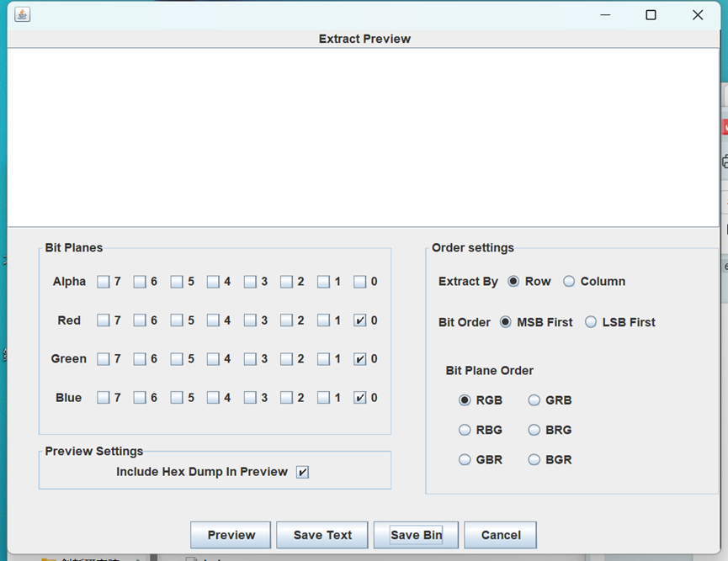This screenshot has width=728, height=561.
Task: Select GRB bit plane order
Action: pos(534,400)
